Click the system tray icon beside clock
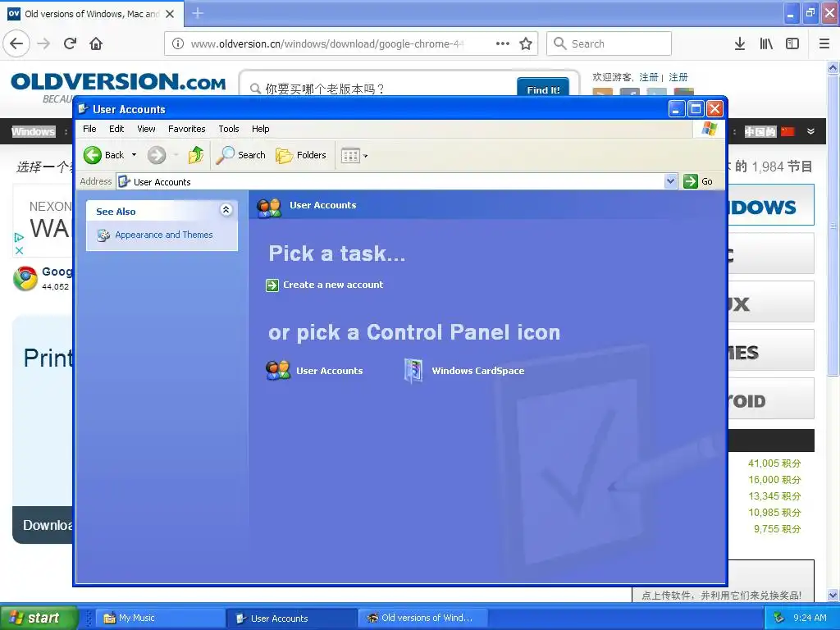 coord(779,618)
